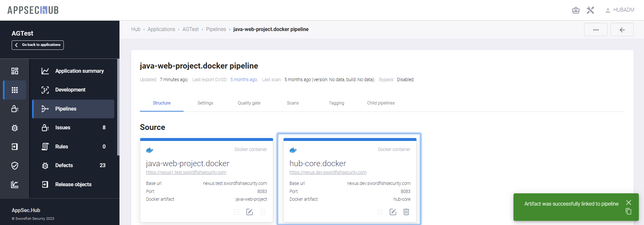This screenshot has height=225, width=644.
Task: Open Defects in the sidebar
Action: tap(64, 166)
